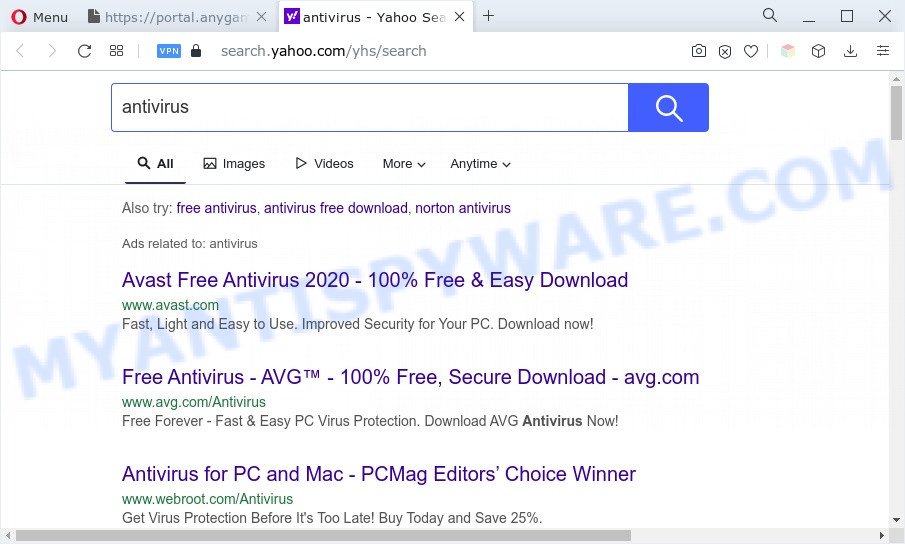This screenshot has height=544, width=905.
Task: Expand the Anytime filter dropdown
Action: [480, 164]
